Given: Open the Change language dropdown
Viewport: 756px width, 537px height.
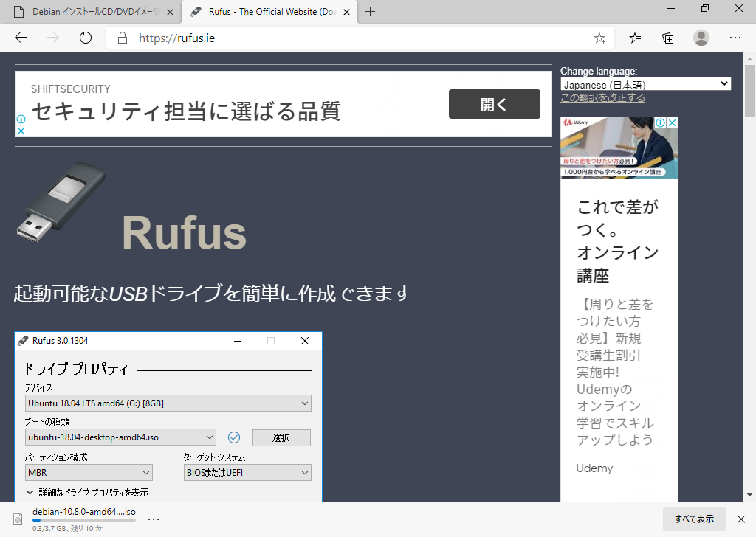Looking at the screenshot, I should (645, 84).
